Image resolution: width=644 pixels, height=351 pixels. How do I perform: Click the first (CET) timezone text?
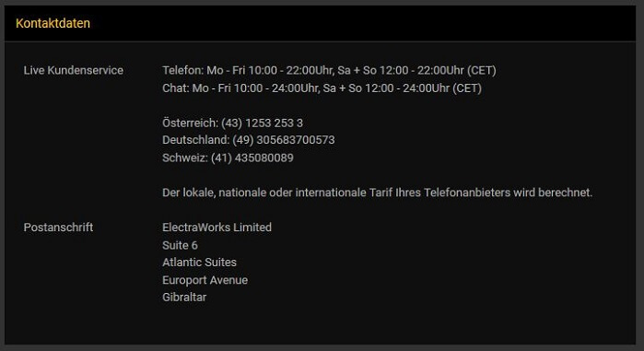(481, 70)
